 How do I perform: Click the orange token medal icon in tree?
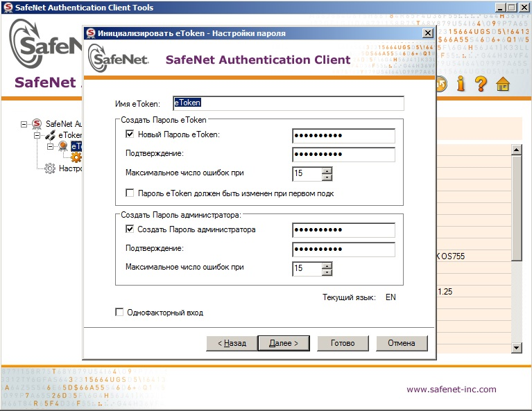[62, 146]
